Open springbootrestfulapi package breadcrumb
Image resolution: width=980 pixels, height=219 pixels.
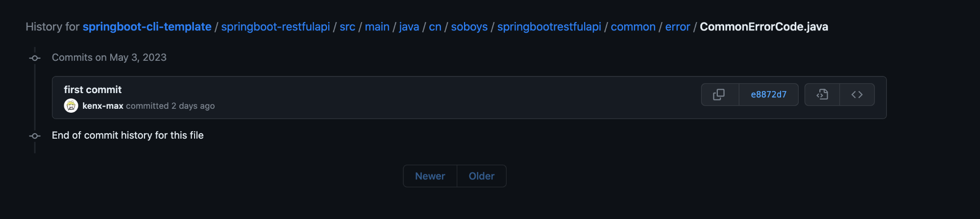click(x=549, y=27)
